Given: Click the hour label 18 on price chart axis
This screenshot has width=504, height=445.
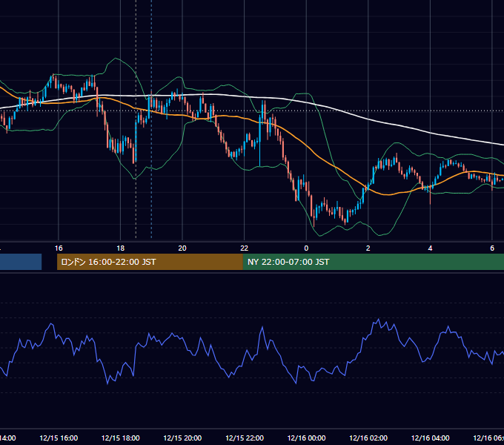Looking at the screenshot, I should pyautogui.click(x=121, y=248).
